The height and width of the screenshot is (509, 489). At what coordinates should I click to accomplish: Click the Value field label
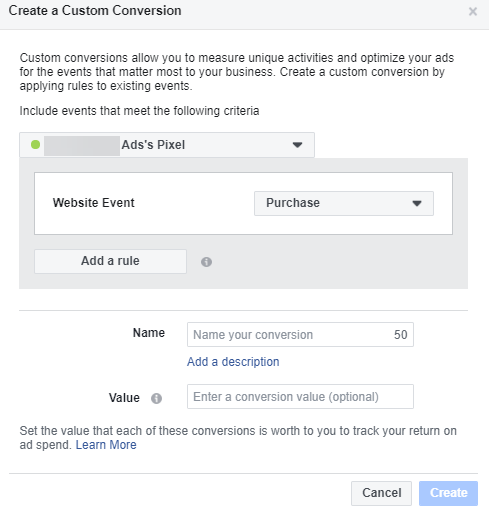click(124, 398)
